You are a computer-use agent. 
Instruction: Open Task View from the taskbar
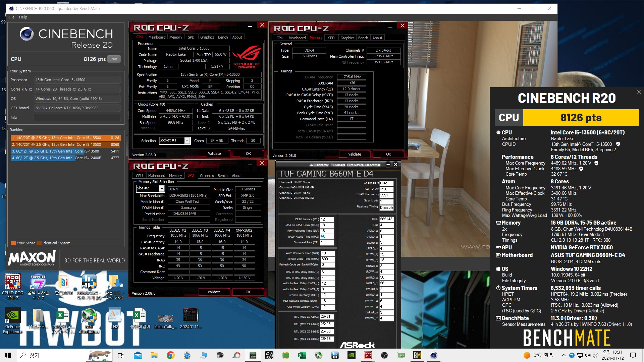pyautogui.click(x=121, y=355)
